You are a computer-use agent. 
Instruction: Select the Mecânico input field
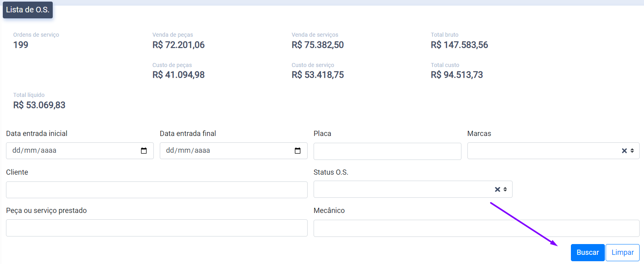(476, 229)
